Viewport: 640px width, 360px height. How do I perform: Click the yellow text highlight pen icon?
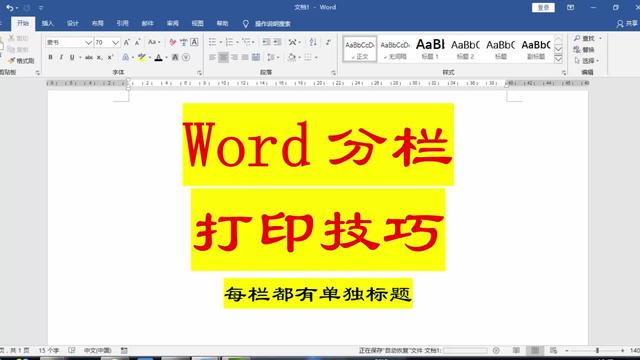coord(142,58)
